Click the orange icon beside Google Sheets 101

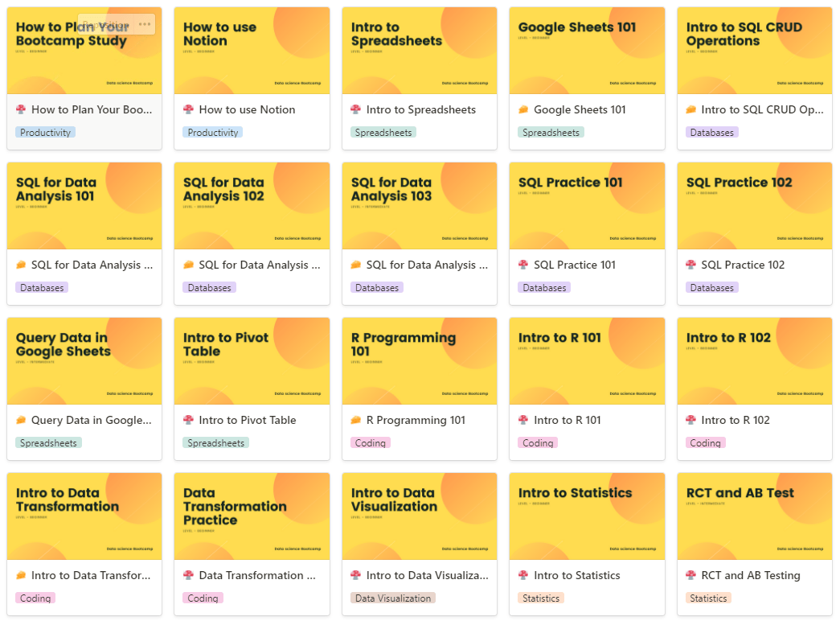coord(523,109)
